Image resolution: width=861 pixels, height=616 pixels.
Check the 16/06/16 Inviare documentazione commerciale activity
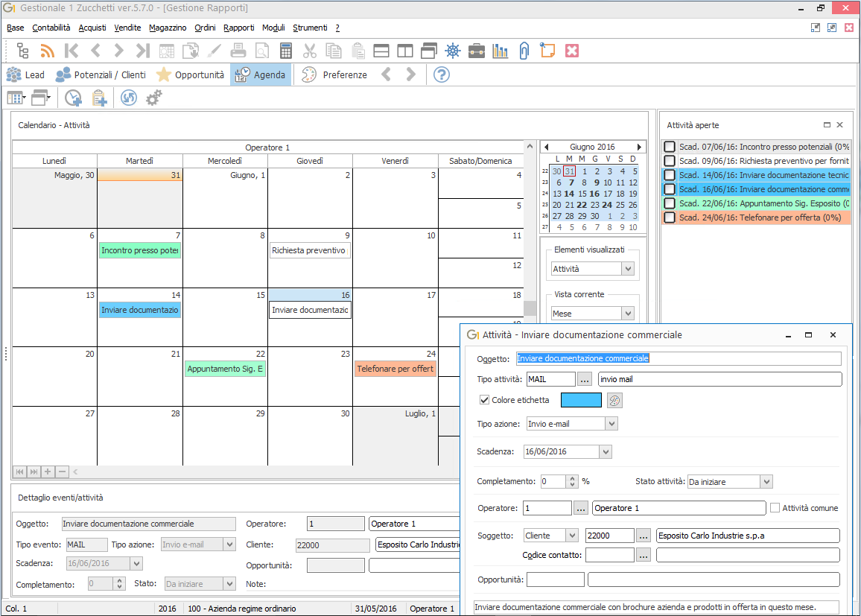670,189
